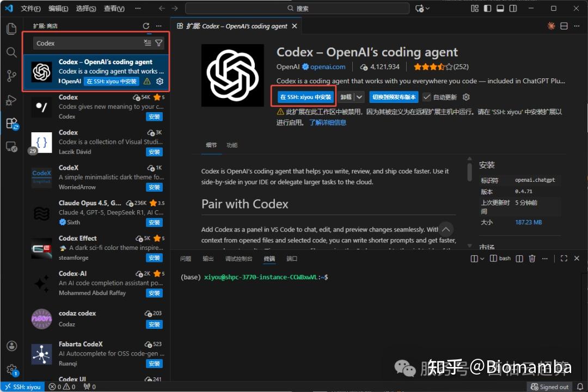Open the learn more details link
Screen dimensions: 588x392
click(327, 122)
